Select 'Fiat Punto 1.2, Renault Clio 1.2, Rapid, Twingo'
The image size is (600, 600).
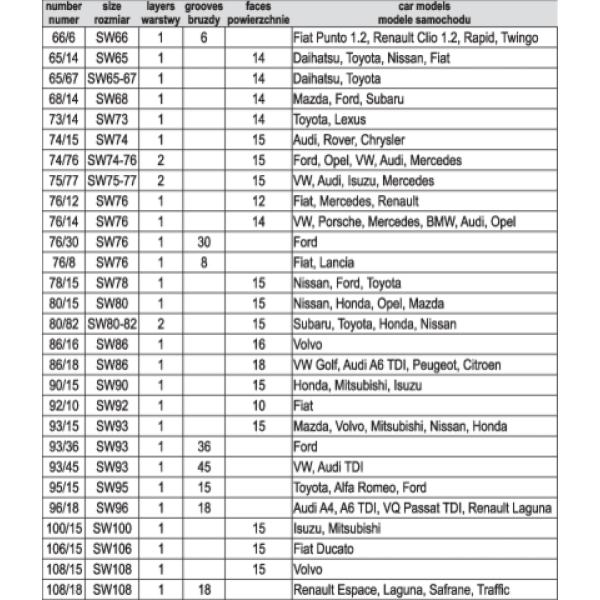(x=425, y=38)
